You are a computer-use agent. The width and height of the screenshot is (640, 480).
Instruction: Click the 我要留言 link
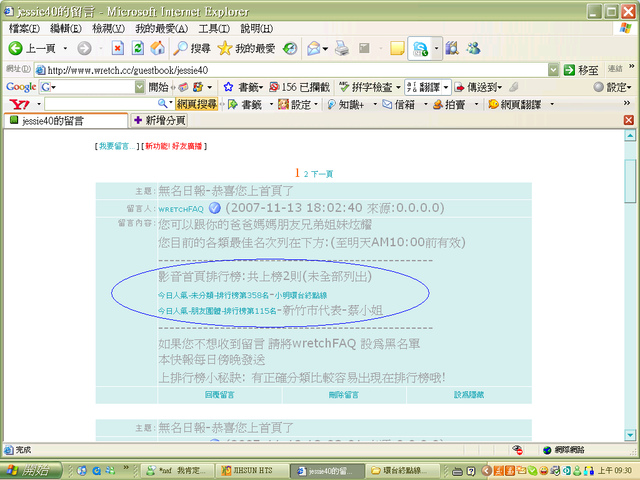117,146
